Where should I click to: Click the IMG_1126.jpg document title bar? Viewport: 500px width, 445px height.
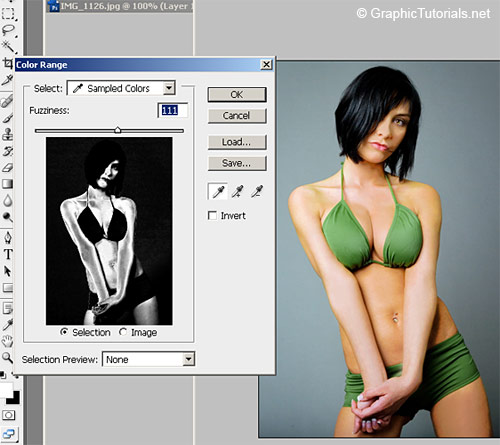coord(119,6)
